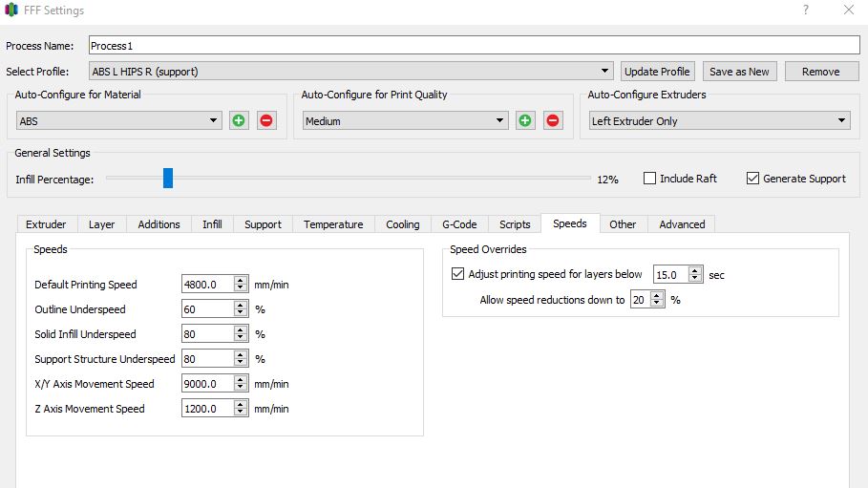
Task: Click the Process Name input field
Action: [474, 46]
